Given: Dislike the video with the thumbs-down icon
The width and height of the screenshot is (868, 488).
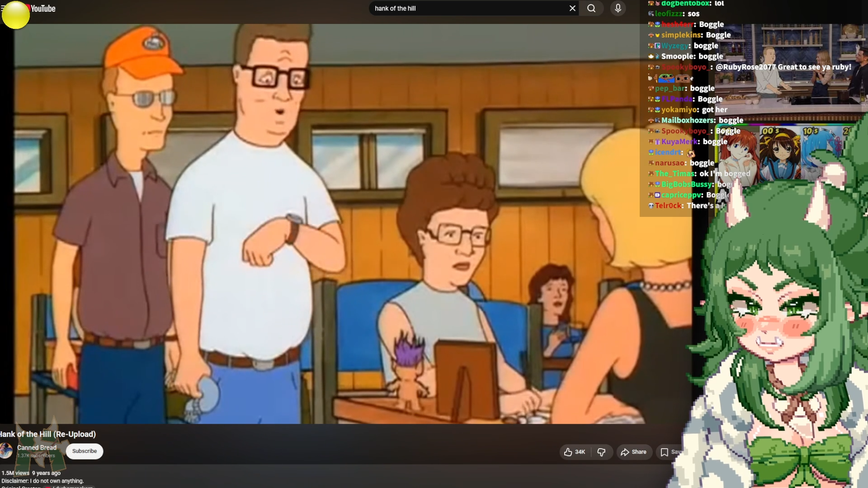Looking at the screenshot, I should pyautogui.click(x=602, y=452).
